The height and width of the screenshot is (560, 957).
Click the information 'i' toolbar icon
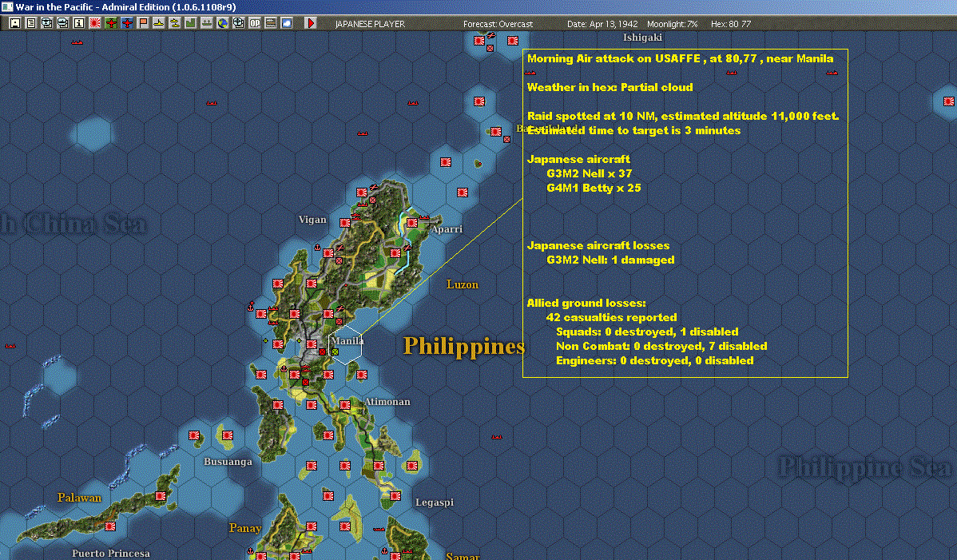pyautogui.click(x=79, y=23)
